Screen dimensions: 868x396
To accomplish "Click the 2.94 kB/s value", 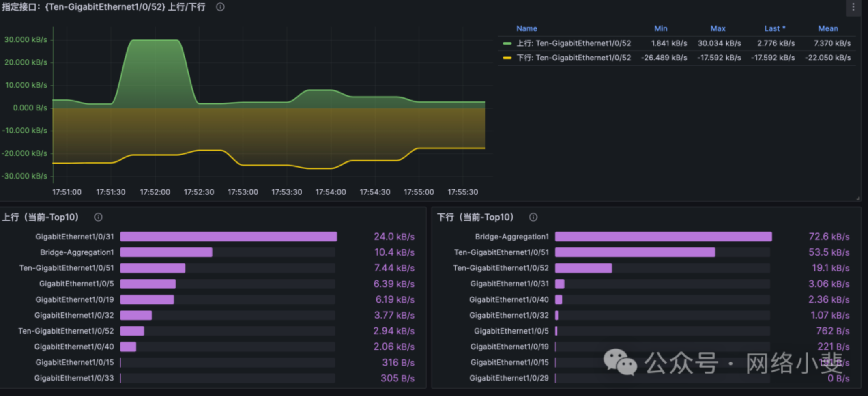I will 394,331.
